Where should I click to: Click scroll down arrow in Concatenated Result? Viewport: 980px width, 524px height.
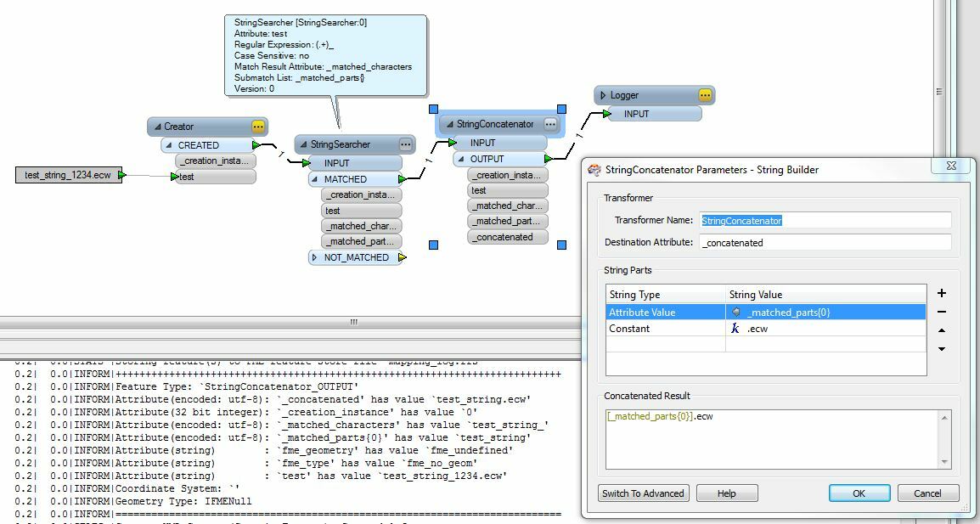[x=944, y=461]
